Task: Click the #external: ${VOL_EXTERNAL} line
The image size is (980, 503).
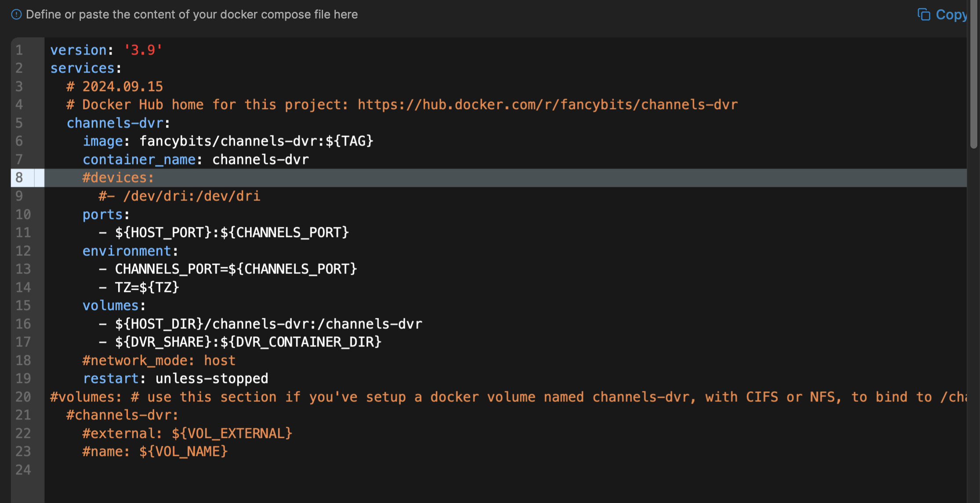Action: point(187,434)
